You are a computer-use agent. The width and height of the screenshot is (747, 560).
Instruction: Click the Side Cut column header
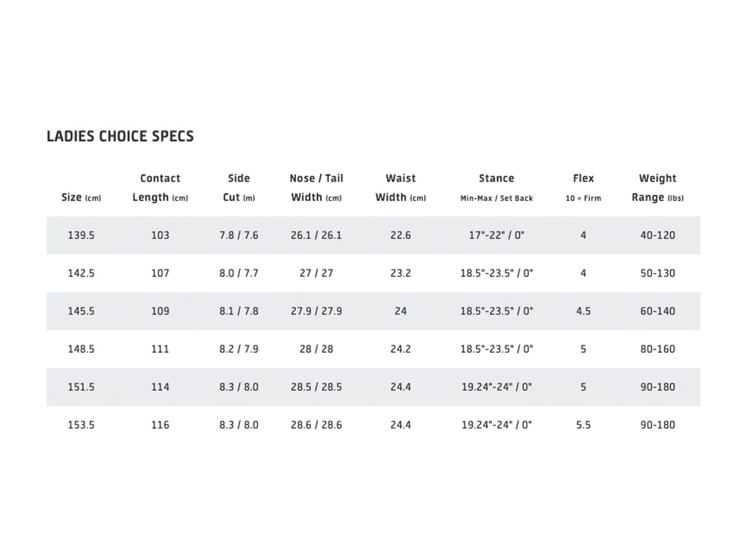(x=239, y=188)
